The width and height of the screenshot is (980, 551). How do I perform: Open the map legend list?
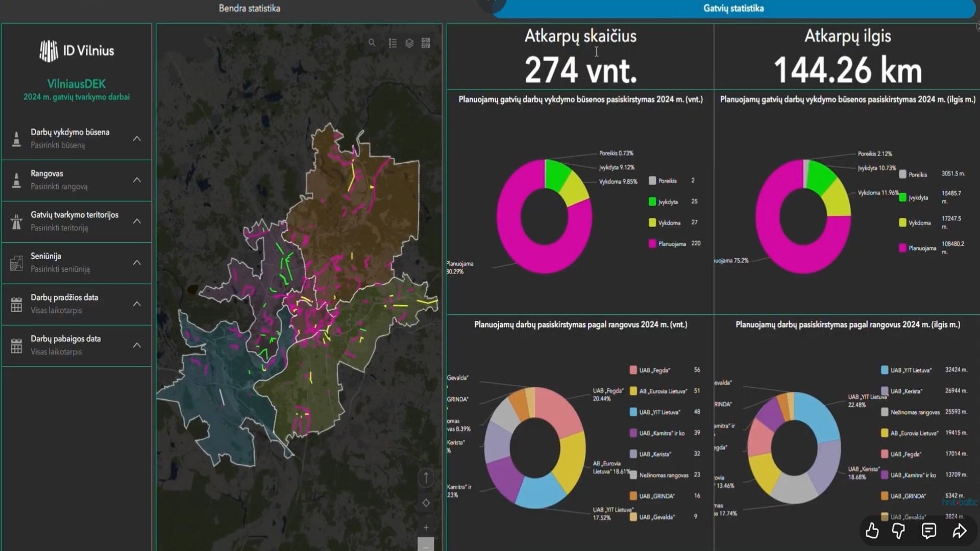pyautogui.click(x=393, y=43)
